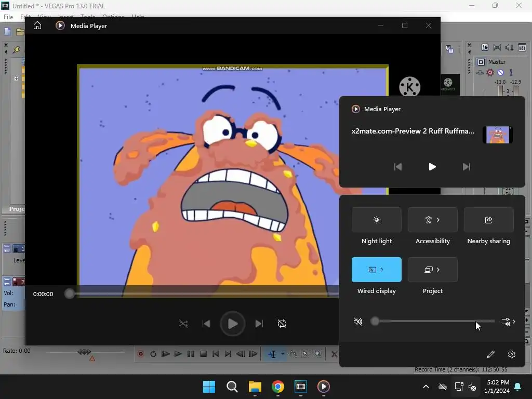Open Google Chrome from the taskbar

(x=278, y=387)
